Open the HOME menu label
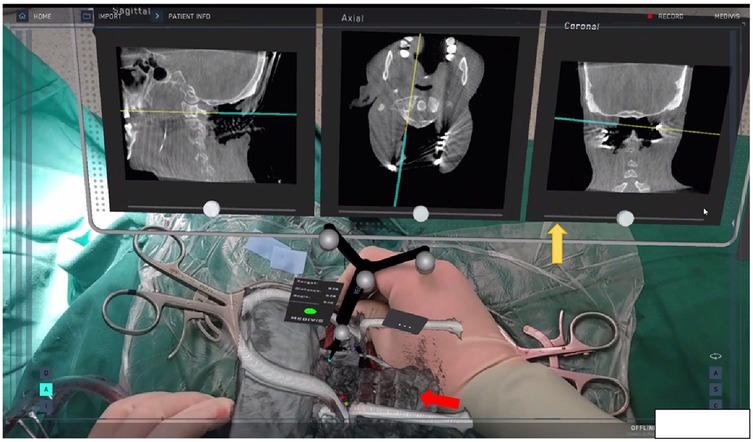 (42, 16)
